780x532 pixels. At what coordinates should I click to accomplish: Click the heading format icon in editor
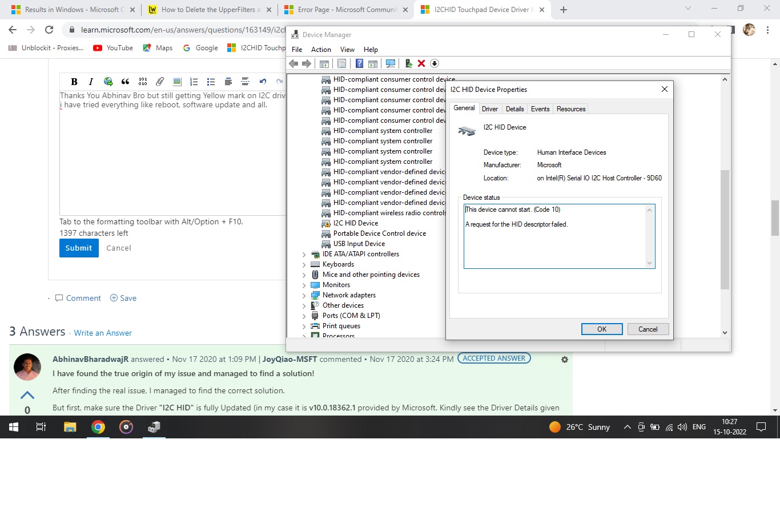click(x=228, y=82)
